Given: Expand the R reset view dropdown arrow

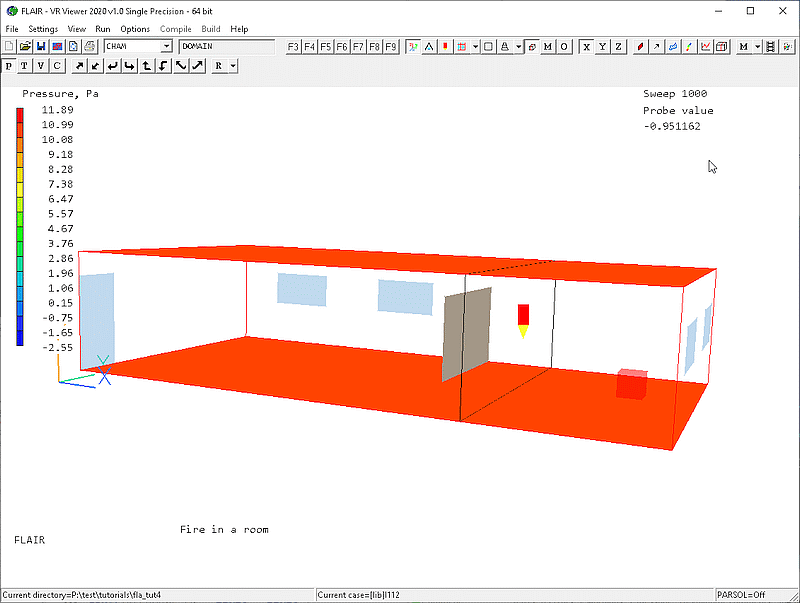Looking at the screenshot, I should [233, 66].
